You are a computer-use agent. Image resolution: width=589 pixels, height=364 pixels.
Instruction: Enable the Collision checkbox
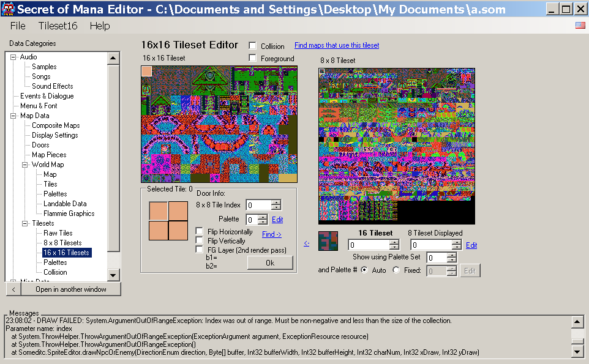tap(252, 46)
